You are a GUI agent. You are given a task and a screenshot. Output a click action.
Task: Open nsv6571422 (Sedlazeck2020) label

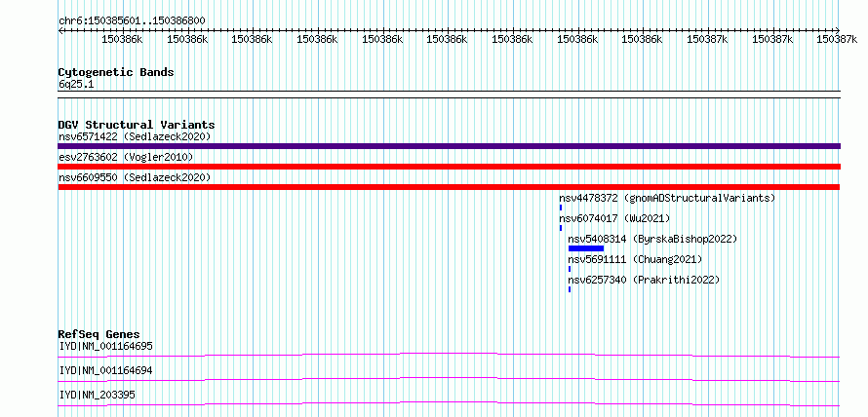pyautogui.click(x=135, y=136)
